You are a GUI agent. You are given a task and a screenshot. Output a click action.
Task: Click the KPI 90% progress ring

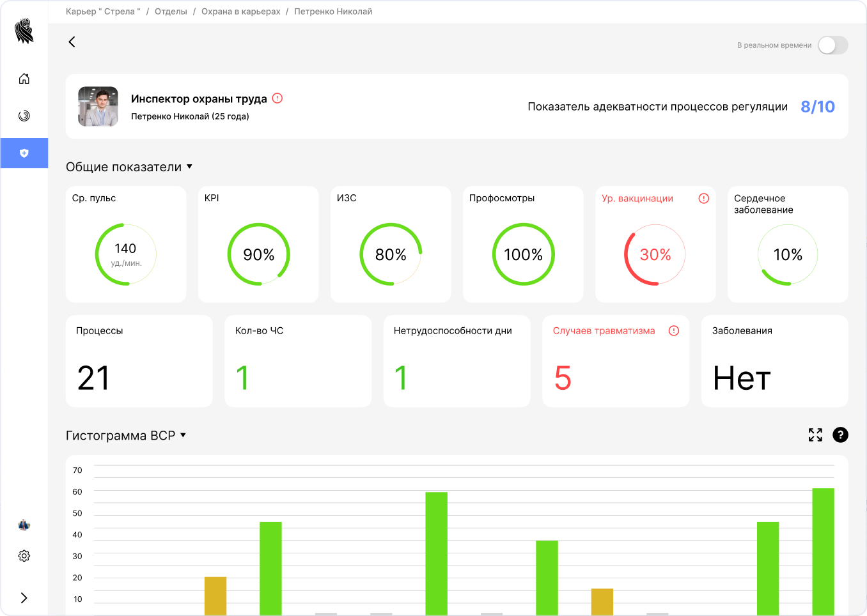pos(258,254)
